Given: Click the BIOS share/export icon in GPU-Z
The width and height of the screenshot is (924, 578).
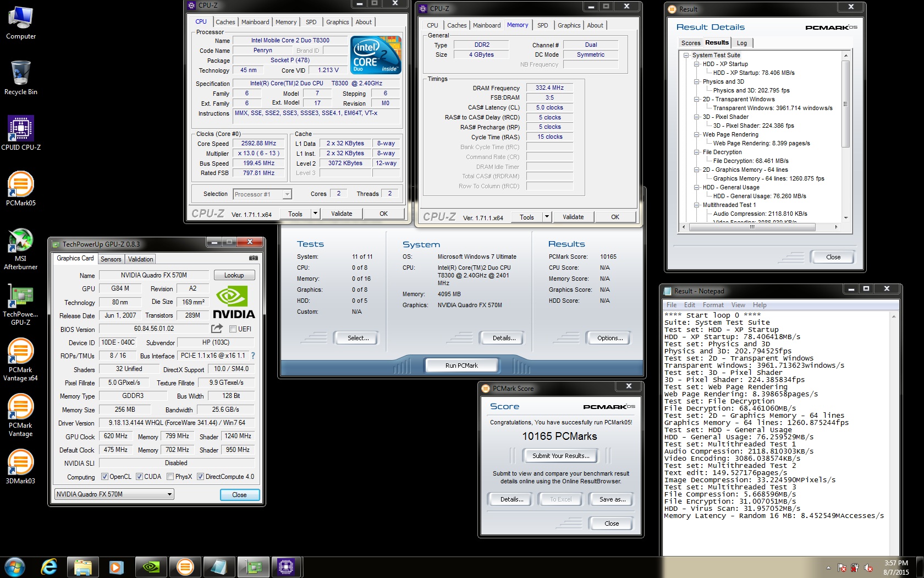Looking at the screenshot, I should pos(217,329).
